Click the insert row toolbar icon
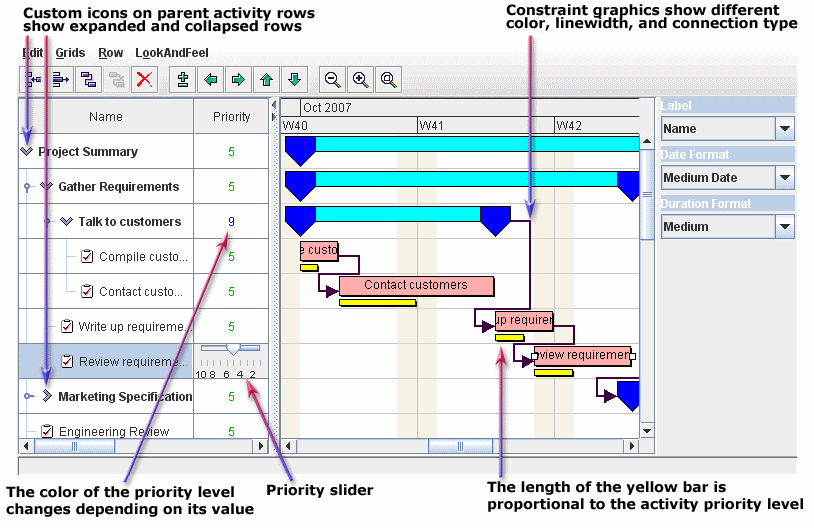The height and width of the screenshot is (528, 814). tap(183, 80)
